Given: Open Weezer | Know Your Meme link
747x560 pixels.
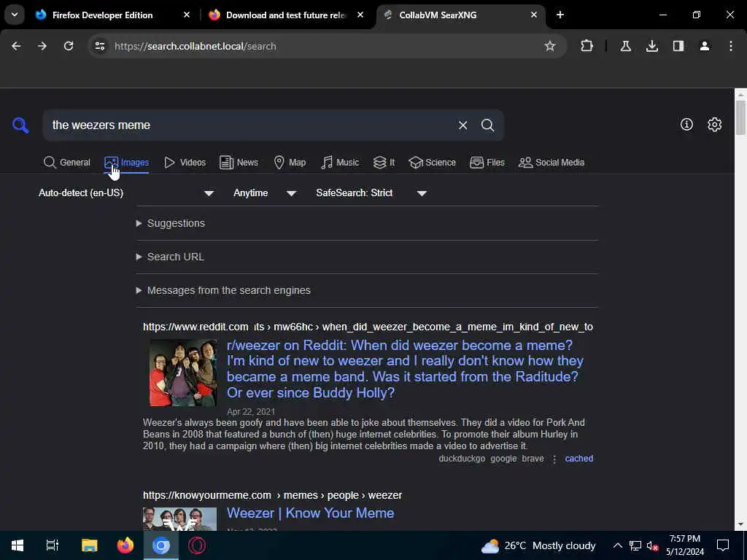Looking at the screenshot, I should (x=311, y=513).
